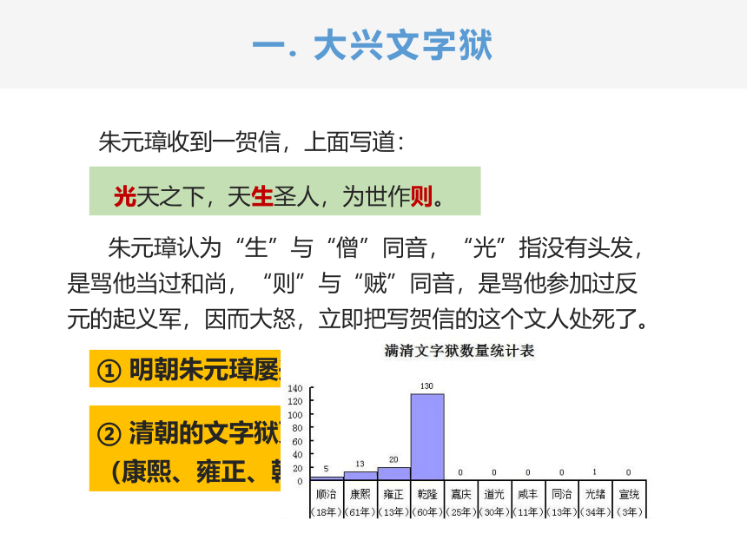This screenshot has width=747, height=560.
Task: Click the red character 生 in the quote
Action: pos(262,196)
